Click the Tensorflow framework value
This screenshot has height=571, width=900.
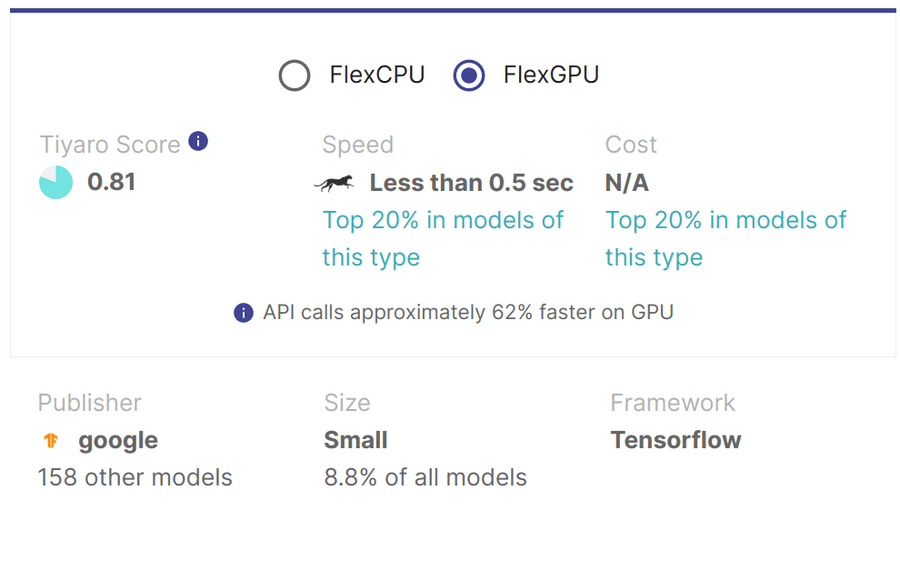pyautogui.click(x=676, y=440)
